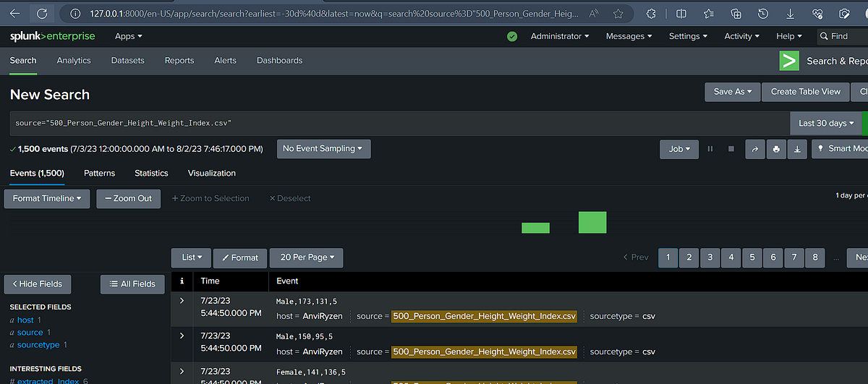The image size is (868, 384).
Task: Select the Patterns tab
Action: point(99,174)
